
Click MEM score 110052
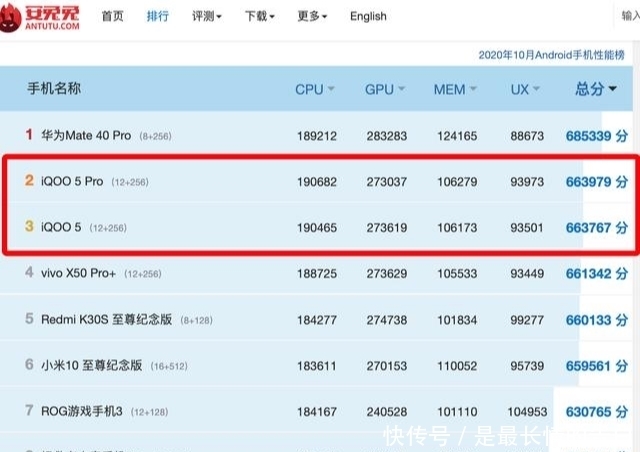coord(457,366)
